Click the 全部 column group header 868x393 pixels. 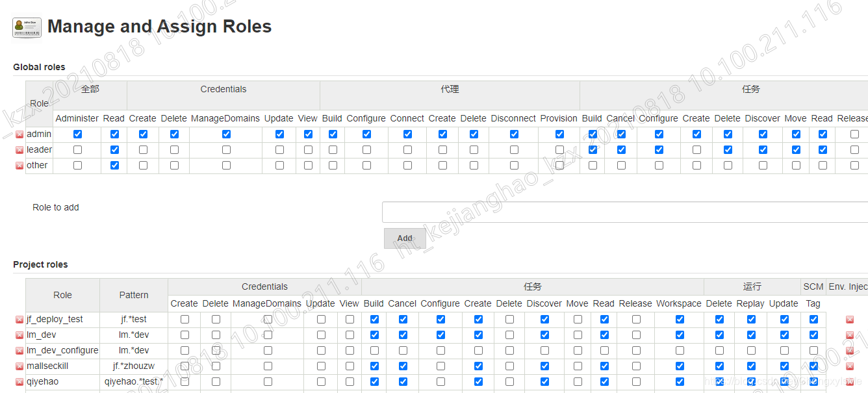pos(90,89)
